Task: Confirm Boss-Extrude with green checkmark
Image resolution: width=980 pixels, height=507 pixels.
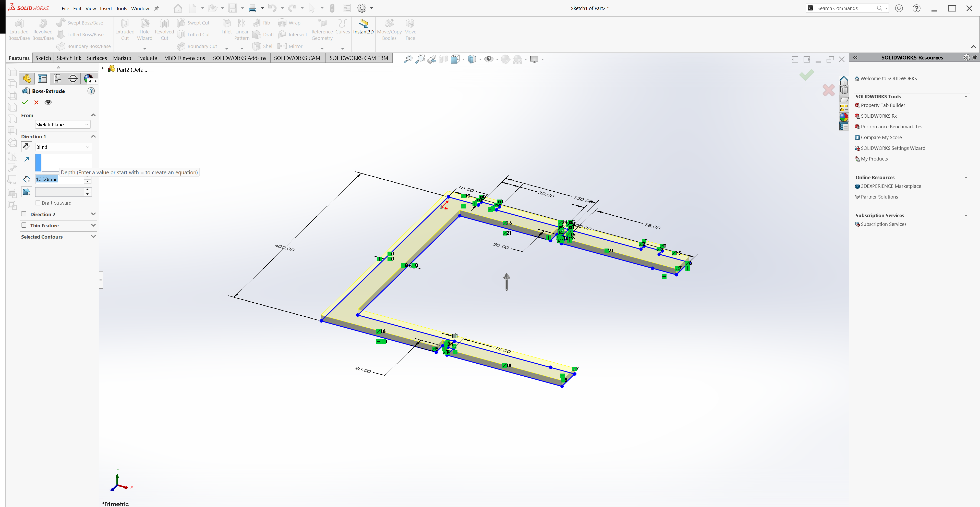Action: (25, 102)
